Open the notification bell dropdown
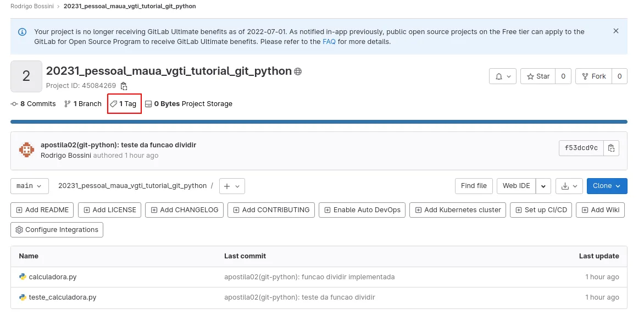The height and width of the screenshot is (326, 644). tap(503, 76)
